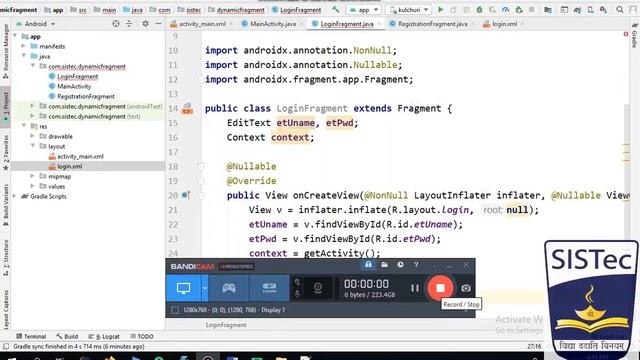The width and height of the screenshot is (640, 360).
Task: Select Bandicam screen recording mode icon
Action: pos(183,288)
